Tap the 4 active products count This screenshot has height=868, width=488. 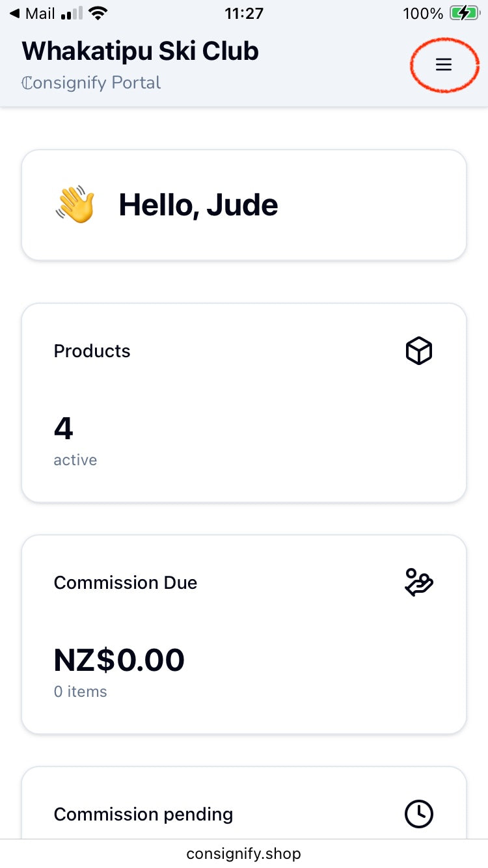pyautogui.click(x=64, y=429)
